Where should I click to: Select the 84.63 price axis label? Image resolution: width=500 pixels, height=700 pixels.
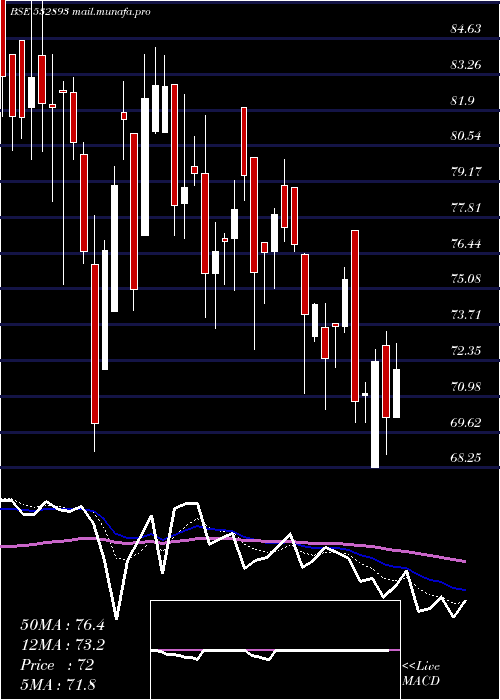pos(466,29)
